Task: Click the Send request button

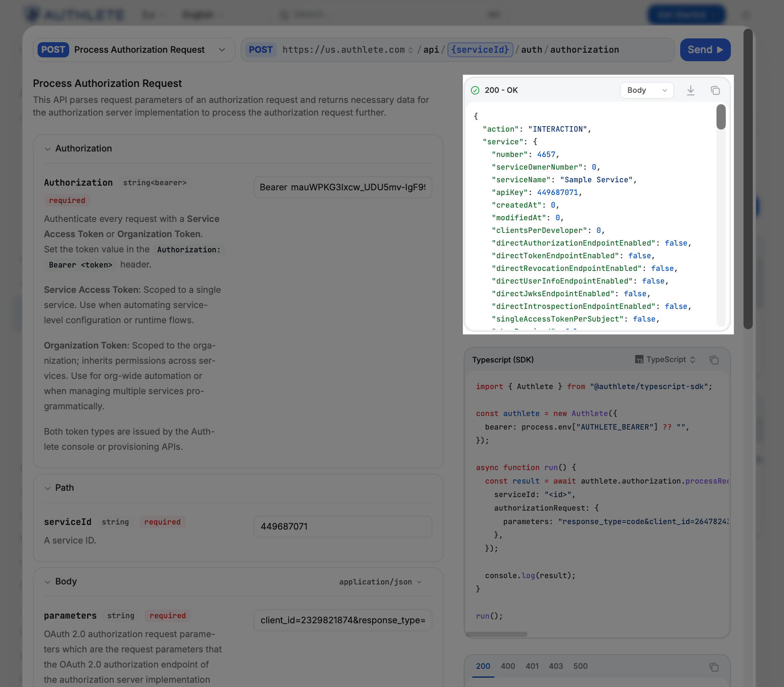Action: click(705, 50)
